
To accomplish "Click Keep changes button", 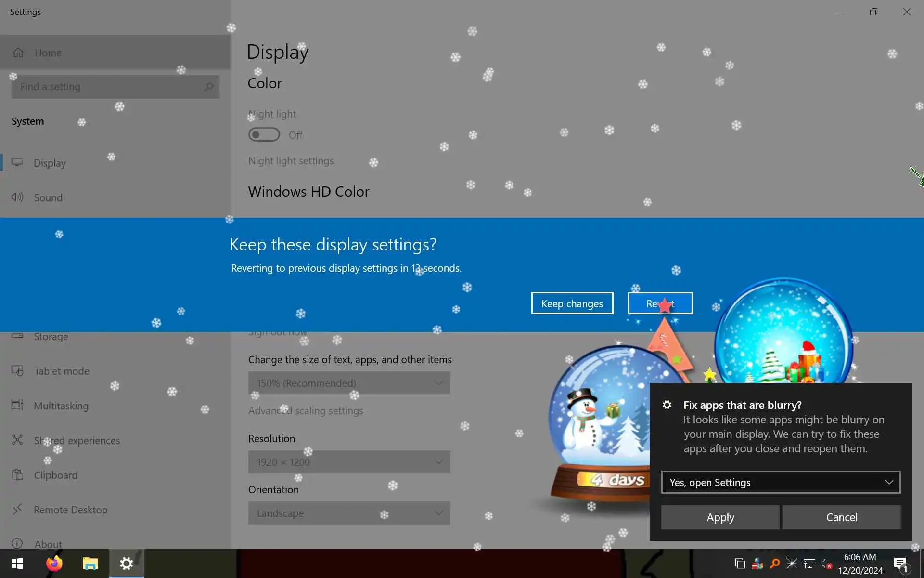I will (x=572, y=303).
